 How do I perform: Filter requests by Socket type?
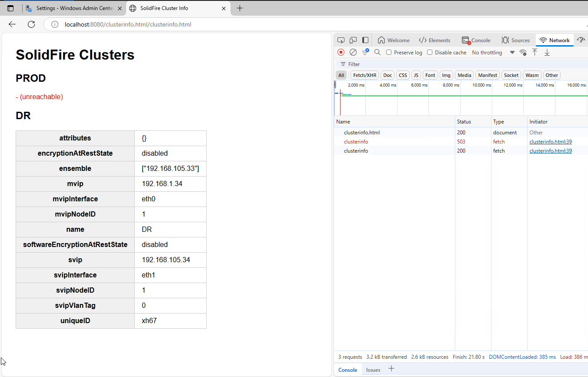[511, 75]
